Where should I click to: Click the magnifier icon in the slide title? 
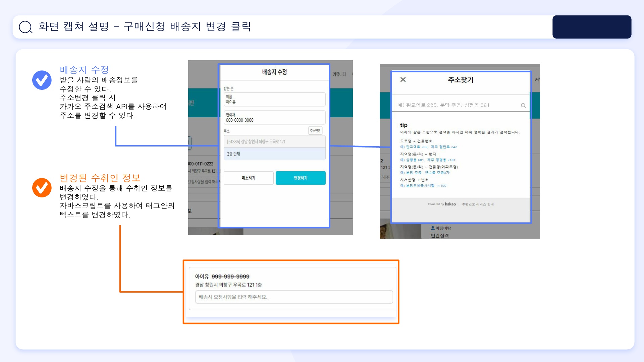(x=25, y=27)
